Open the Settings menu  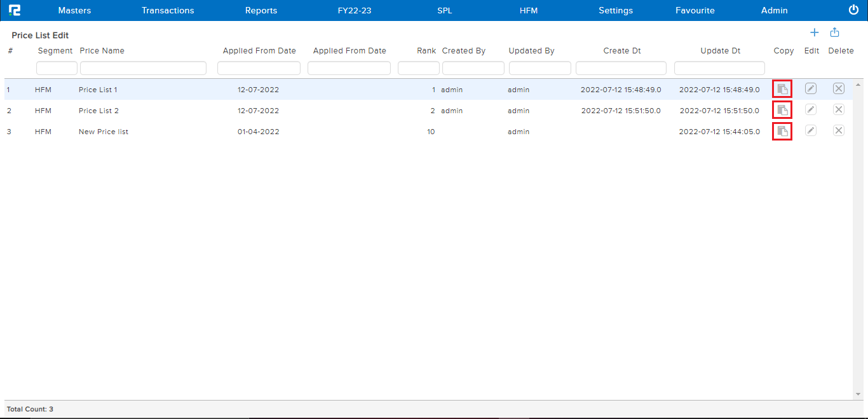(616, 10)
